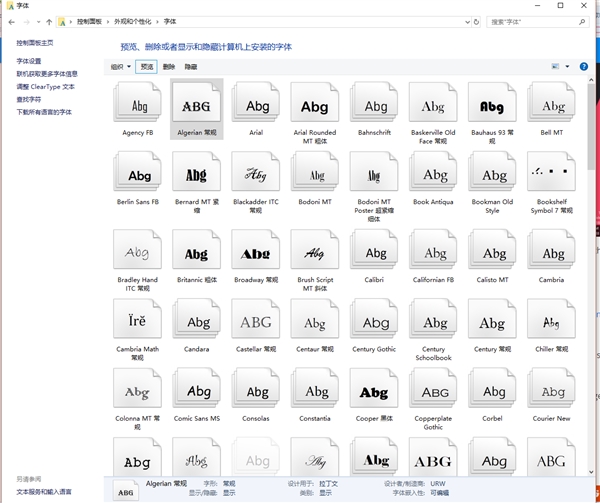Viewport: 600px width, 503px height.
Task: Select the Calibri font icon
Action: (x=374, y=249)
